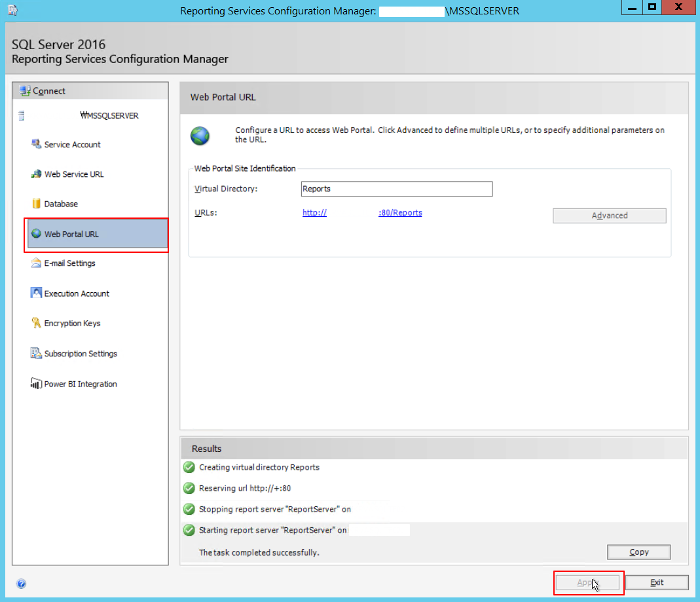Click the 'URLs:' label
700x602 pixels.
tap(206, 213)
